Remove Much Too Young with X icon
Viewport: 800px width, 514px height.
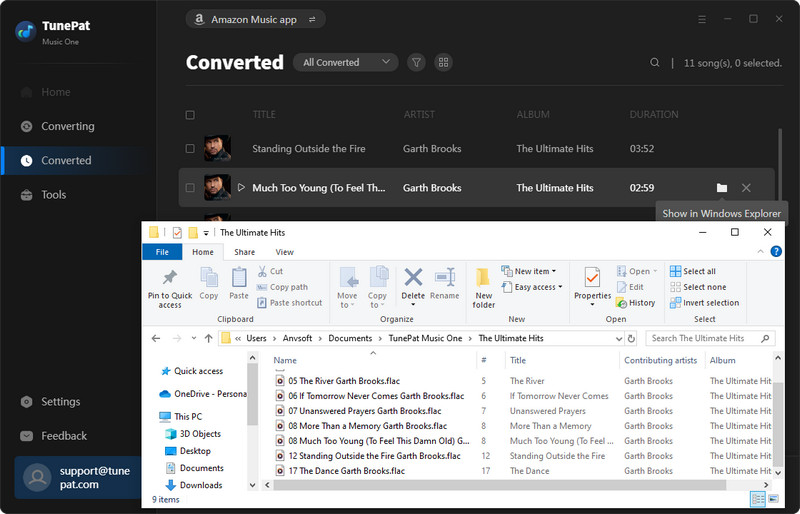pyautogui.click(x=746, y=188)
